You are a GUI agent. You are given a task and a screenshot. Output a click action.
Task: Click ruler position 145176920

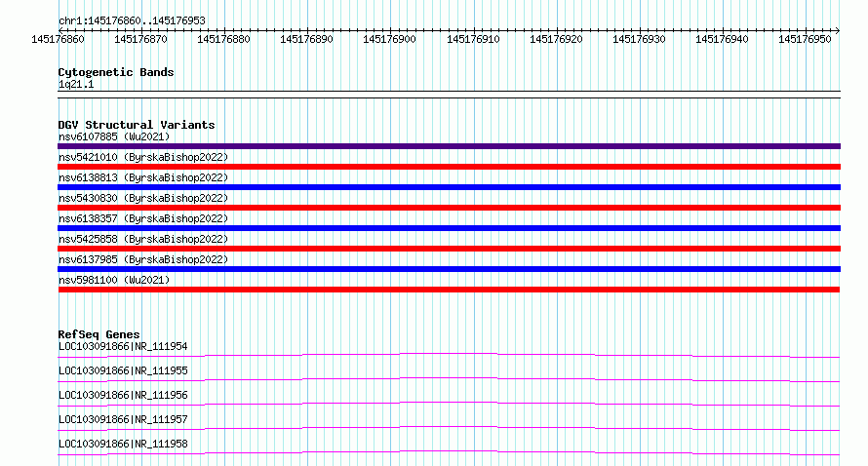coord(556,39)
